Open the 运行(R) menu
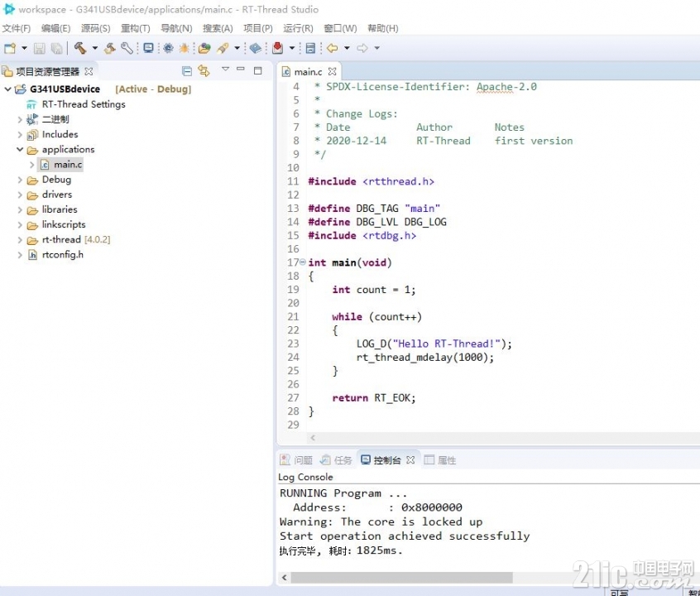The image size is (700, 596). 298,28
